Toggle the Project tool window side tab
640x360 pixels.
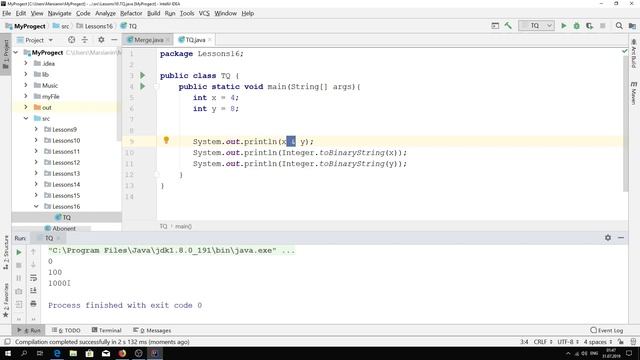pyautogui.click(x=6, y=54)
